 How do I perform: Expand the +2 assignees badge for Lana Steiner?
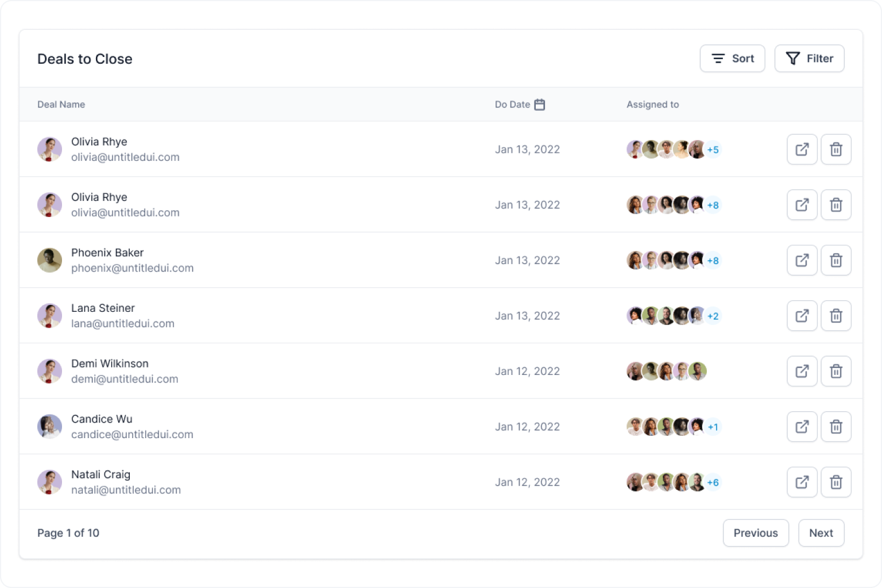pos(713,316)
